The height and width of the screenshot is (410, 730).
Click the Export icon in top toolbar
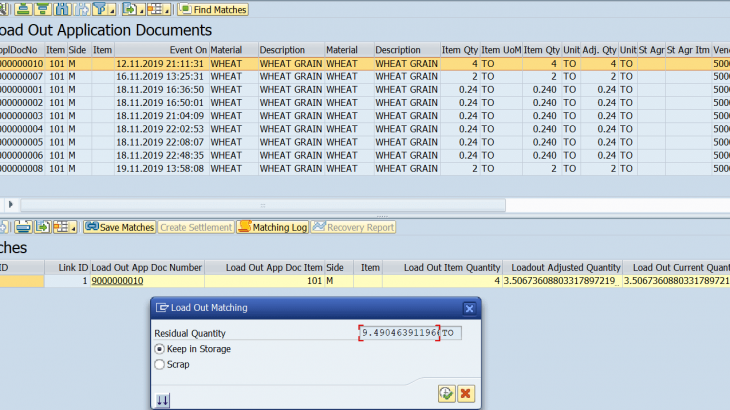[130, 9]
